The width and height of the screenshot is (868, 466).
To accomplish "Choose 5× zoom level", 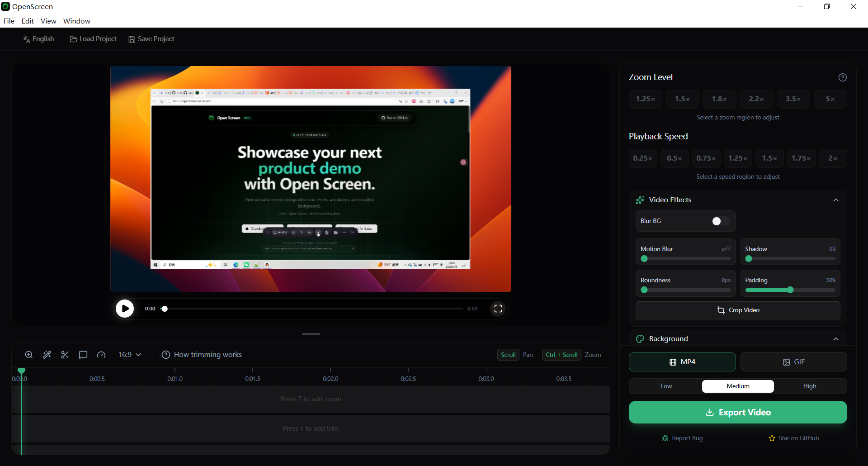I will [x=830, y=99].
